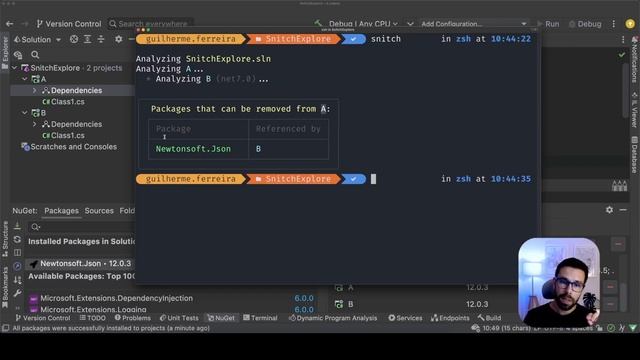Open the Build tool window
This screenshot has height=360, width=640.
click(x=489, y=318)
